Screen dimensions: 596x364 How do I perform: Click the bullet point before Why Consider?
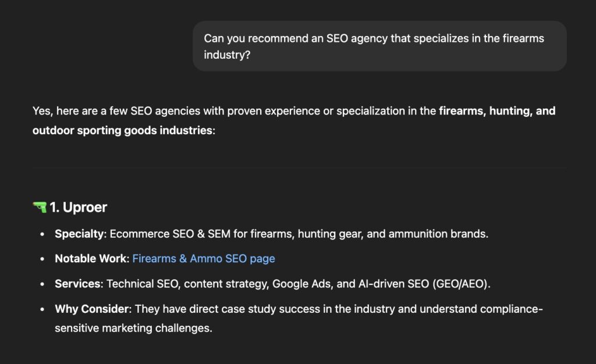[42, 309]
